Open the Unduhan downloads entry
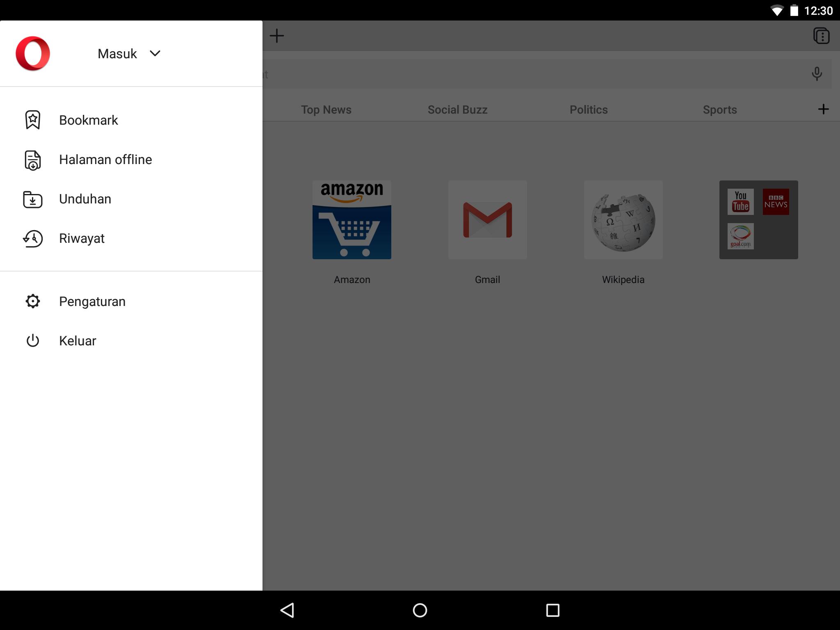 click(x=131, y=199)
